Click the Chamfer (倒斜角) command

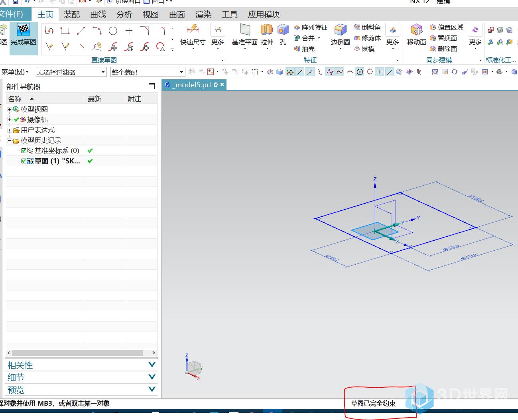[367, 27]
